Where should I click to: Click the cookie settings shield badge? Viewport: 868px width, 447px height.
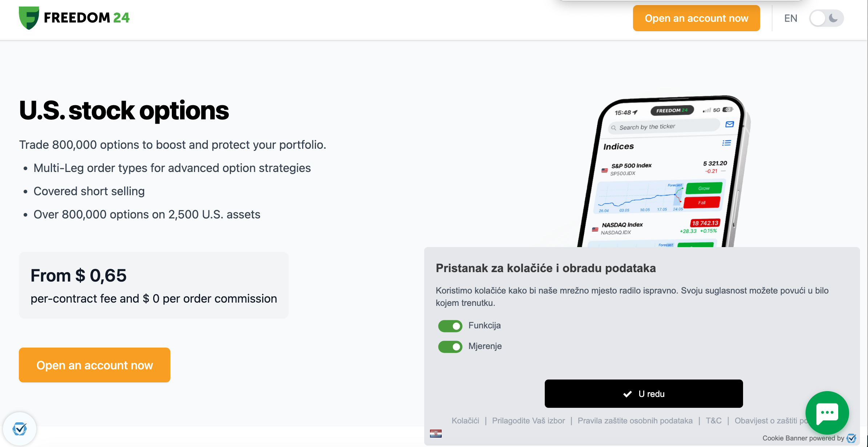click(20, 429)
